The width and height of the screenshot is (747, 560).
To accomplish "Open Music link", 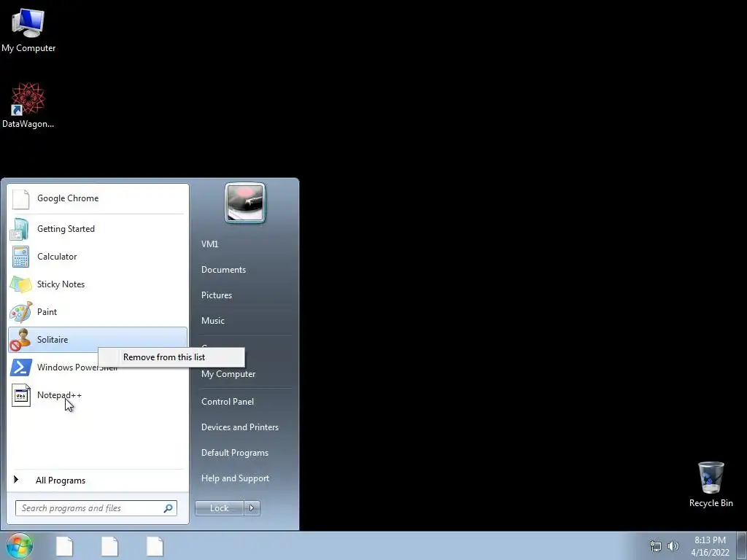I will pyautogui.click(x=213, y=321).
